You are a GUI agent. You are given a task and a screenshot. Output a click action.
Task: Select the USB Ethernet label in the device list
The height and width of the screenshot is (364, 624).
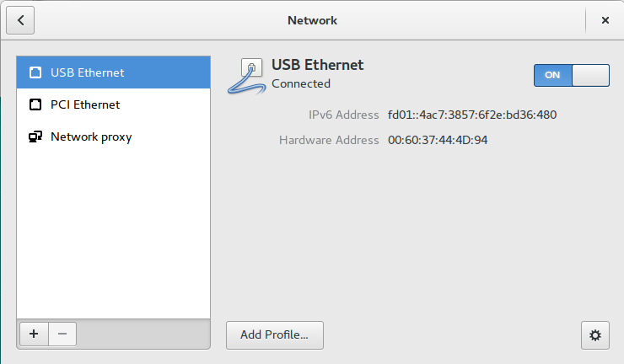87,72
